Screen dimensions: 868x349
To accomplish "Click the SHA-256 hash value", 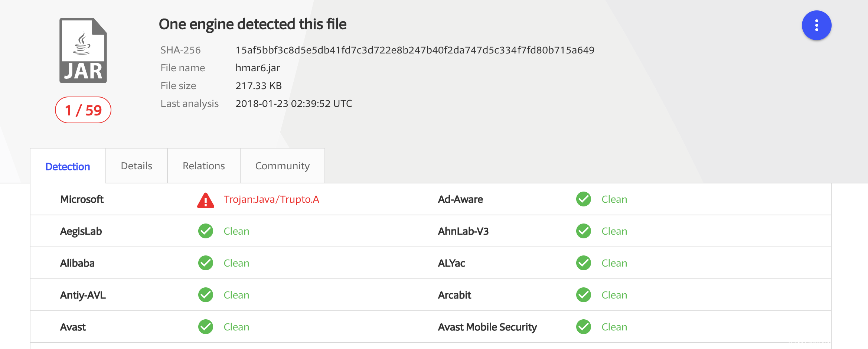I will tap(415, 50).
